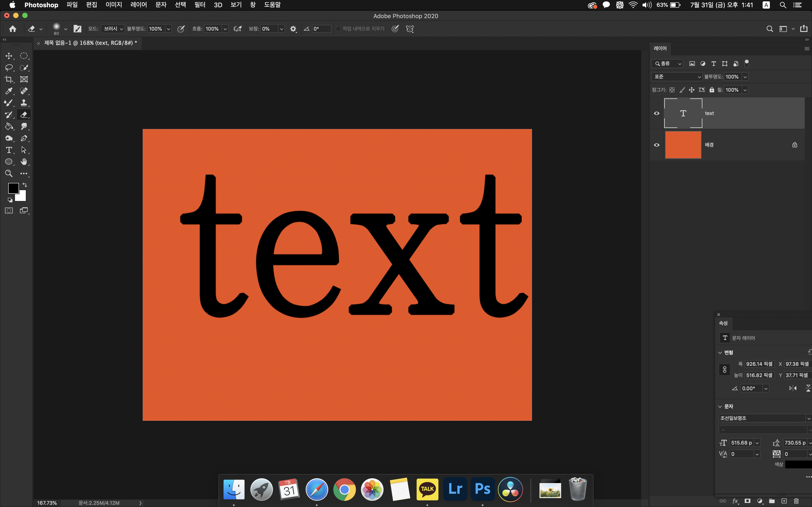
Task: Select the Zoom tool in toolbar
Action: point(9,173)
